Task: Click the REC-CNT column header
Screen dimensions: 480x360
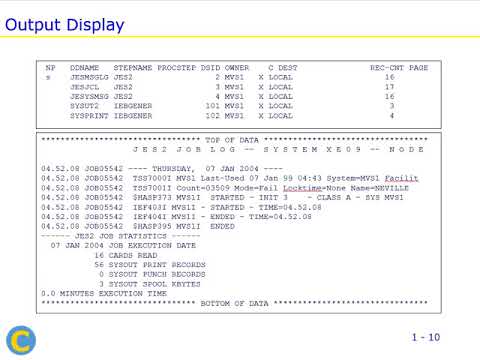Action: 387,68
